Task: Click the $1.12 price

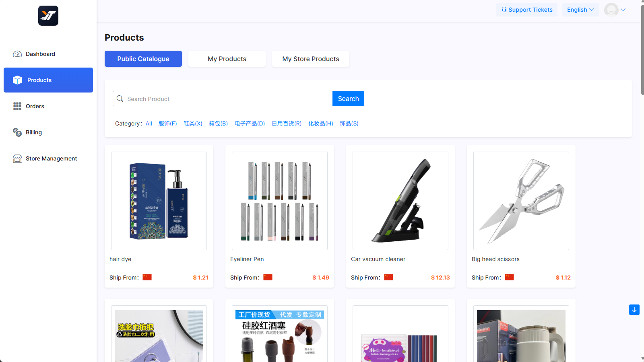Action: click(x=563, y=278)
